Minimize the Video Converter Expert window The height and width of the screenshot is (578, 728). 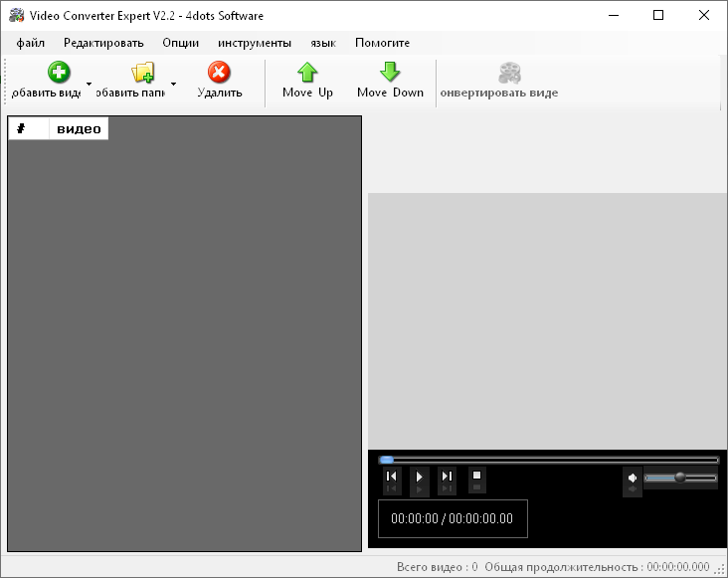pyautogui.click(x=614, y=15)
